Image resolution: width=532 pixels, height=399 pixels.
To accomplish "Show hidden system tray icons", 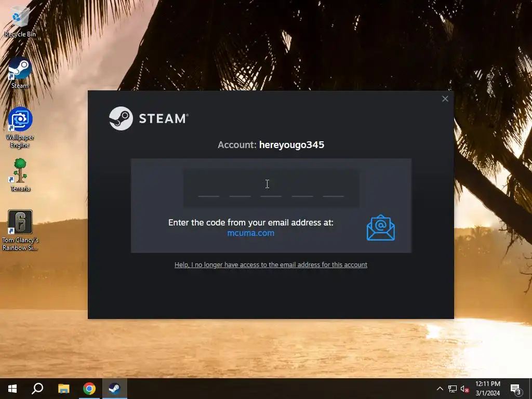I will click(440, 389).
